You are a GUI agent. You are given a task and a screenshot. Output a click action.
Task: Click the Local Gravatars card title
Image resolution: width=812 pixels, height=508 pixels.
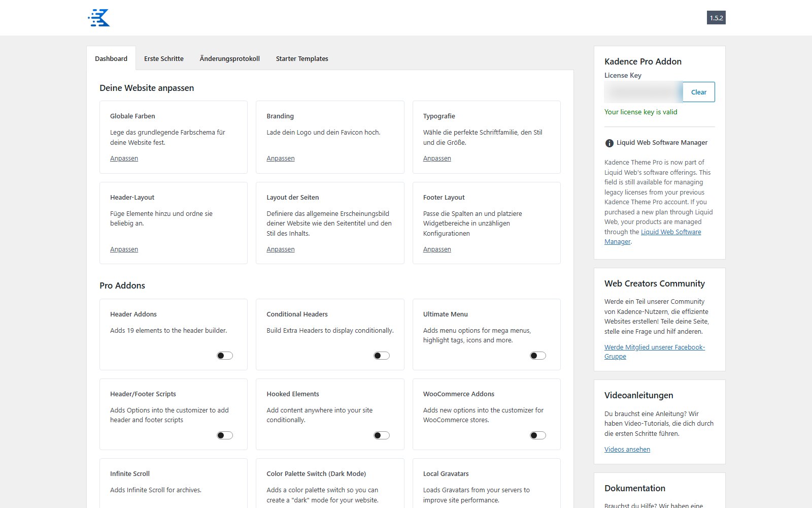click(446, 474)
